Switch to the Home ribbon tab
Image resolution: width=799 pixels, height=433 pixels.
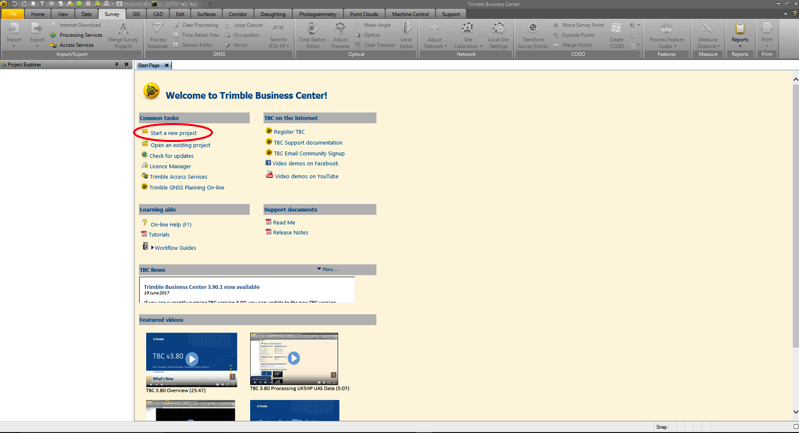click(38, 14)
